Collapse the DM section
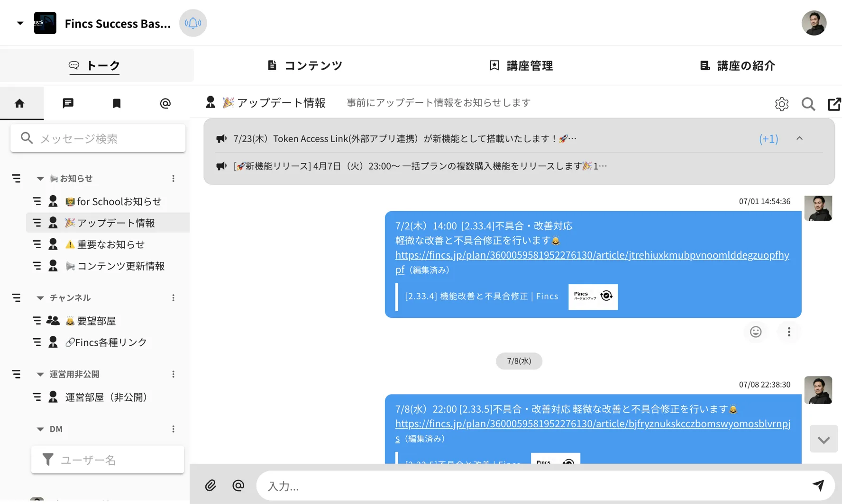 40,429
